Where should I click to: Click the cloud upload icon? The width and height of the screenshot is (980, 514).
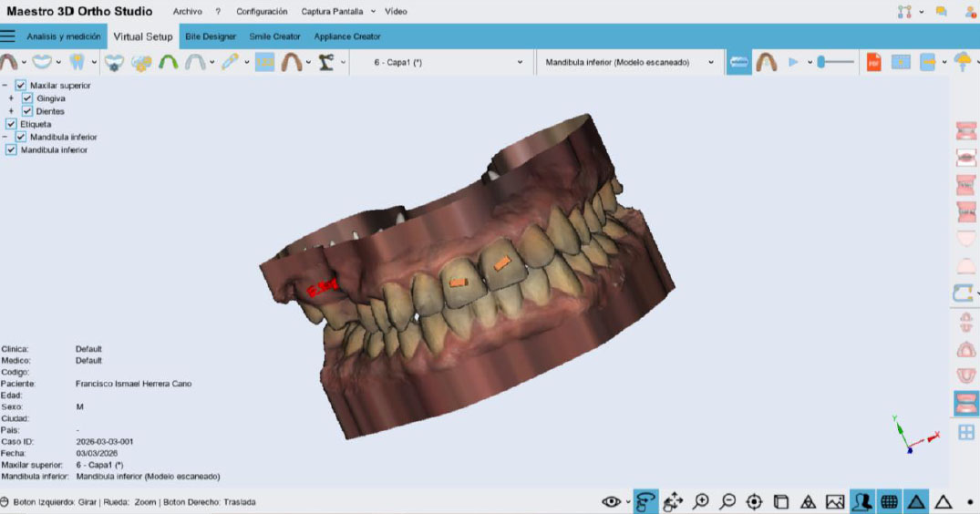tap(963, 62)
